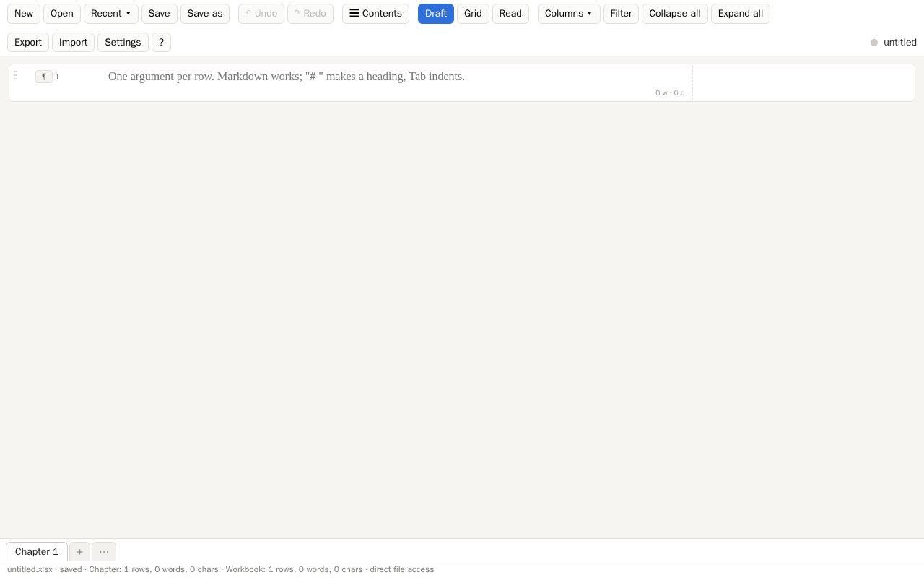Image resolution: width=924 pixels, height=578 pixels.
Task: Switch to Draft view
Action: (x=436, y=14)
